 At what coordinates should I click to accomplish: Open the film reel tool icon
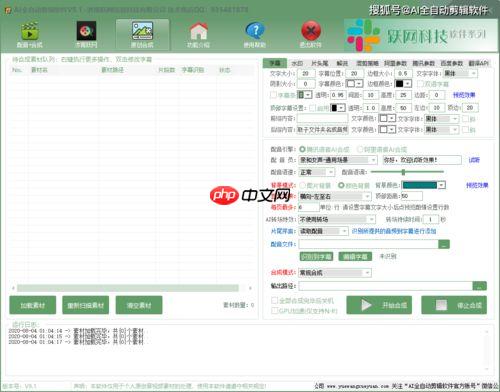[x=86, y=35]
